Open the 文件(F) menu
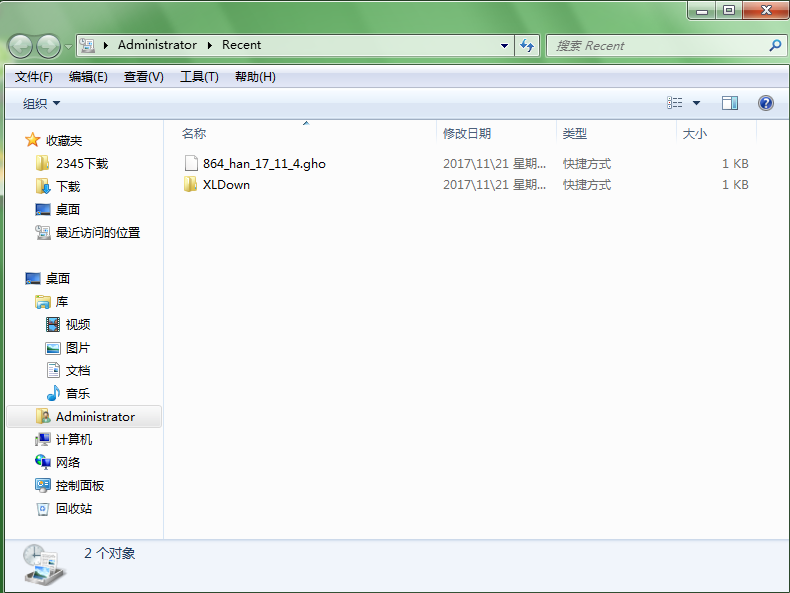 click(x=34, y=77)
